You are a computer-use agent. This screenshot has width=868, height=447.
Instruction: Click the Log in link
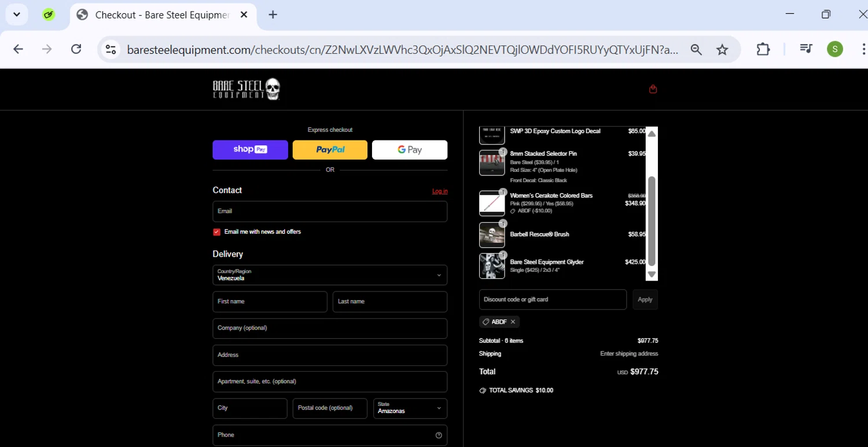pyautogui.click(x=440, y=191)
